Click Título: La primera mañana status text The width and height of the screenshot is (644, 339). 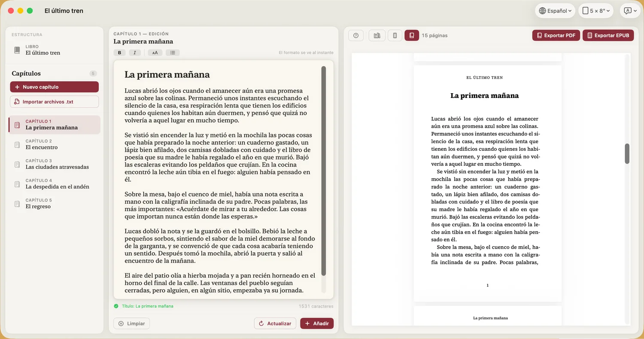(148, 306)
